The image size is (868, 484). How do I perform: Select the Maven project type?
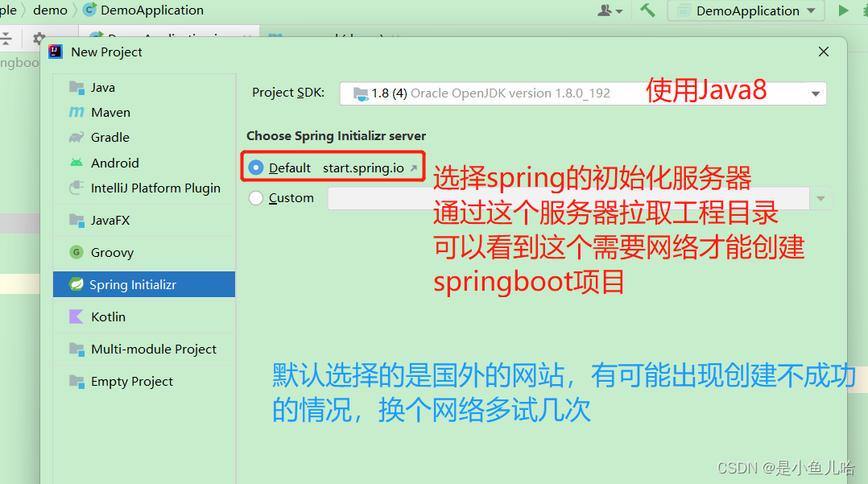pyautogui.click(x=144, y=113)
